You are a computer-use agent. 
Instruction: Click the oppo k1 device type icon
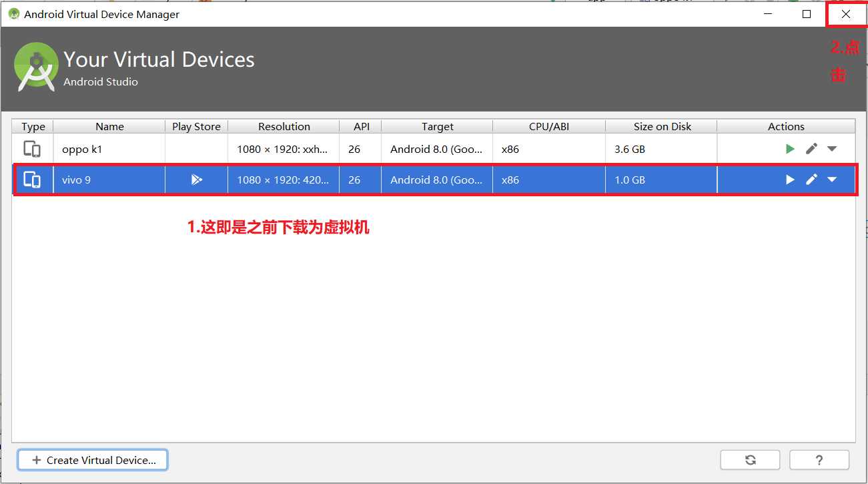tap(32, 149)
